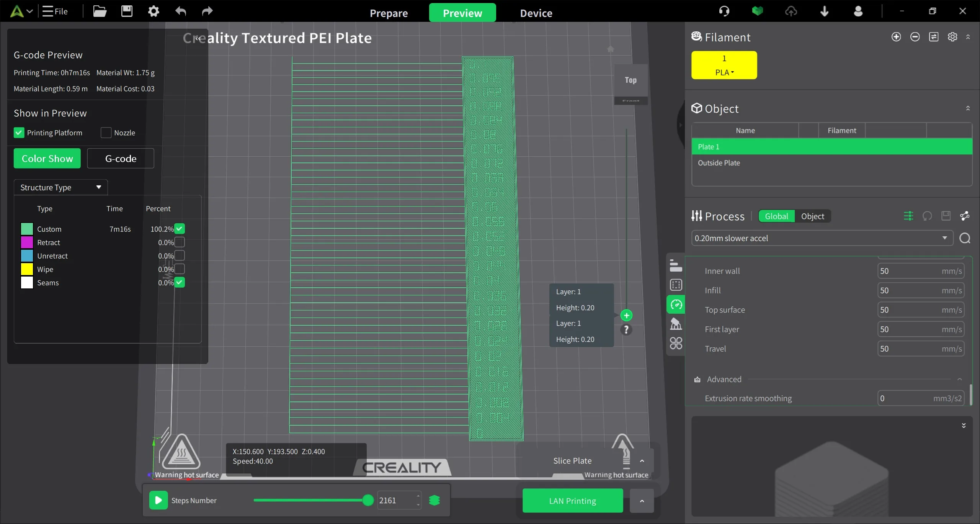This screenshot has width=980, height=524.
Task: Switch to the Device tab
Action: pyautogui.click(x=536, y=13)
